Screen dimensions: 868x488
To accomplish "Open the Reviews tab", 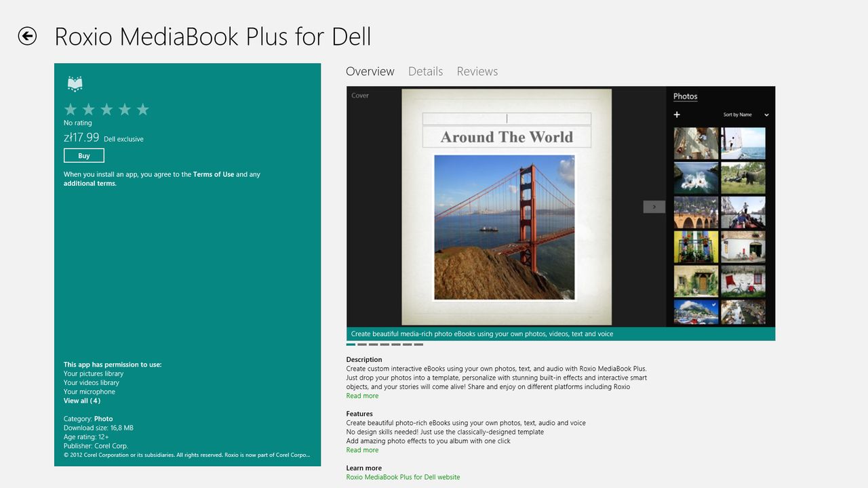I will pos(477,71).
